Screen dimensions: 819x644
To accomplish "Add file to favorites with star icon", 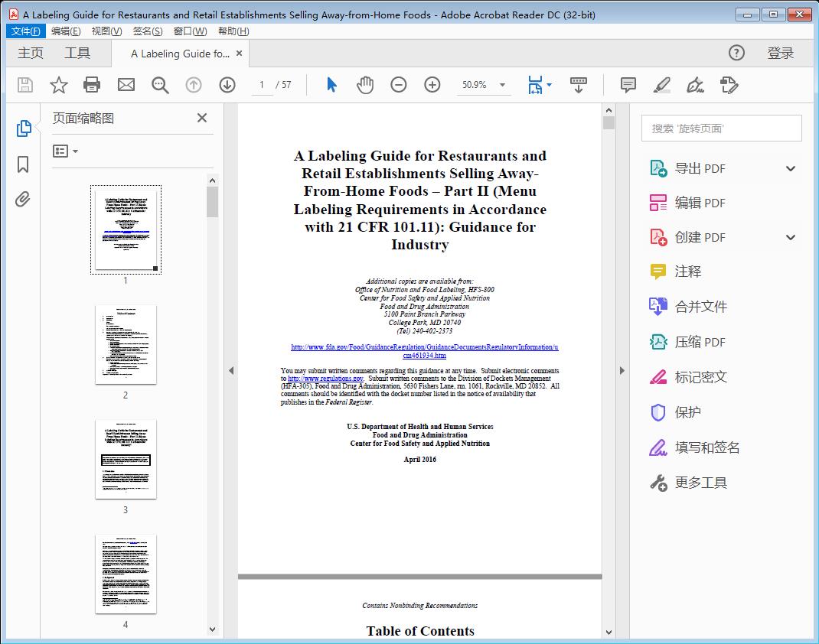I will point(59,85).
